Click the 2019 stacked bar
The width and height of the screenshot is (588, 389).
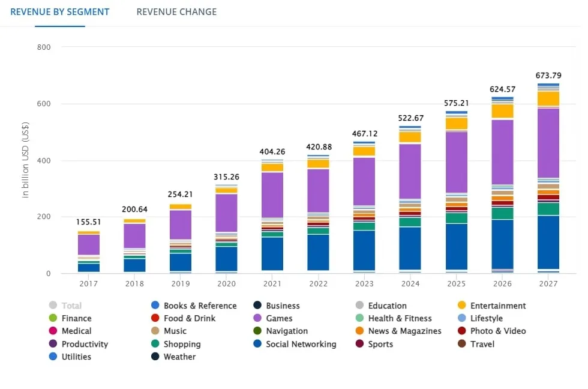181,238
